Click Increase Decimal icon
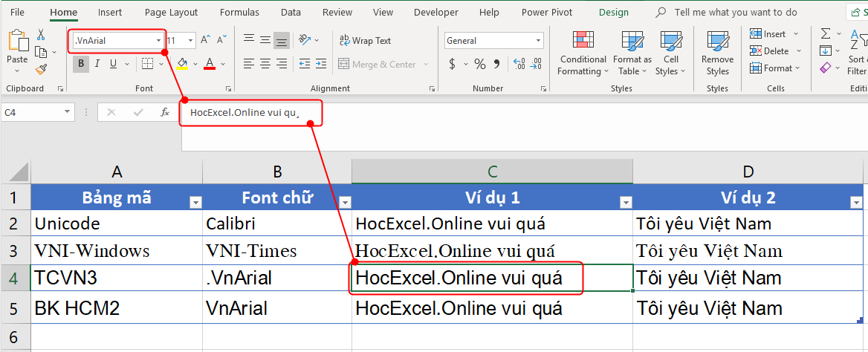The width and height of the screenshot is (868, 352). (x=519, y=64)
